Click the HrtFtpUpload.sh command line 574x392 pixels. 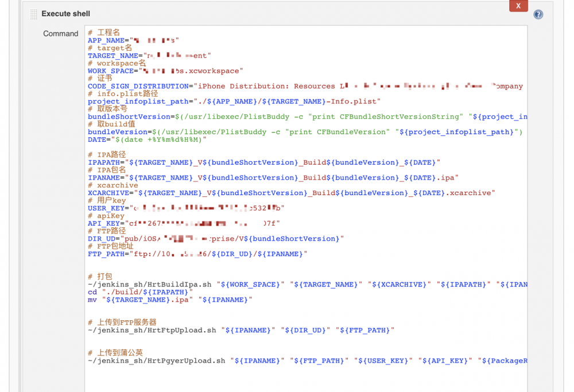point(241,331)
